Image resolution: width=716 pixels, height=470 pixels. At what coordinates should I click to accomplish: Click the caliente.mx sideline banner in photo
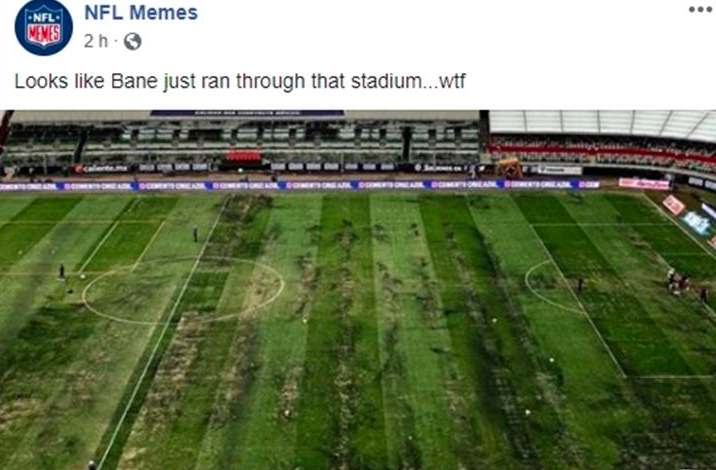coord(101,169)
